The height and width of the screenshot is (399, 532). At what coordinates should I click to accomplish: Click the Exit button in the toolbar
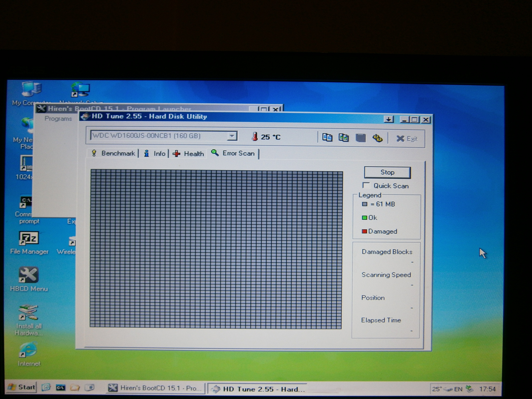click(x=407, y=139)
